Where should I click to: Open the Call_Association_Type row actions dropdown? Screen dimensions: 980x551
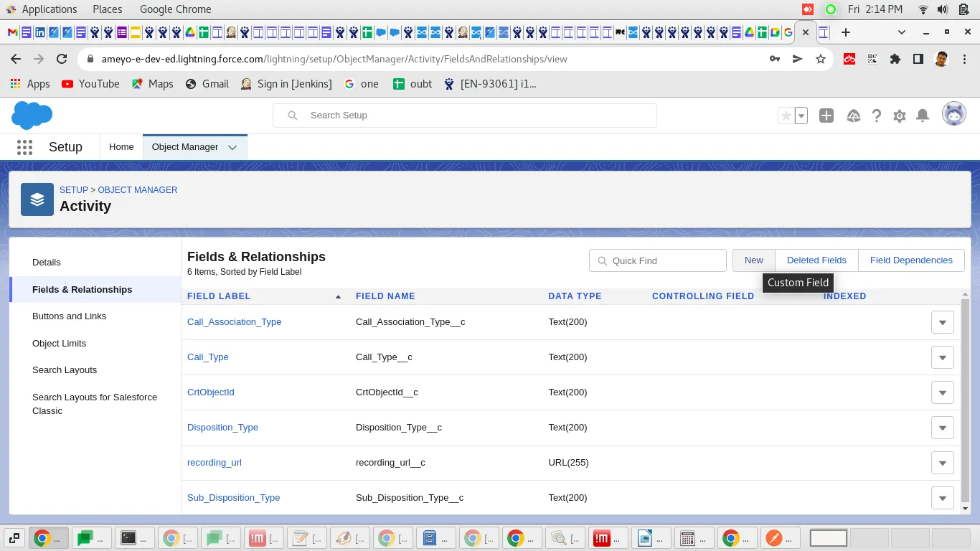pyautogui.click(x=943, y=322)
